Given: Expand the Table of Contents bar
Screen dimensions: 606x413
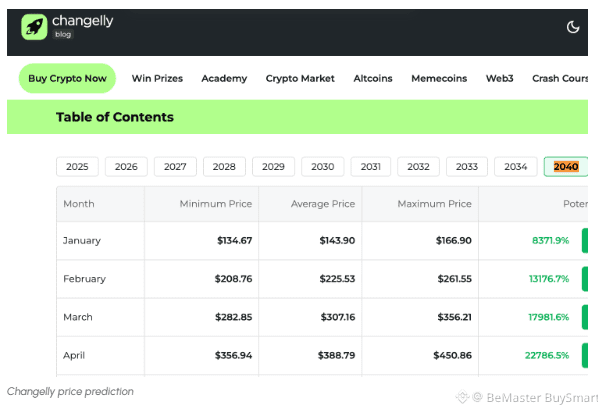Looking at the screenshot, I should pos(115,117).
